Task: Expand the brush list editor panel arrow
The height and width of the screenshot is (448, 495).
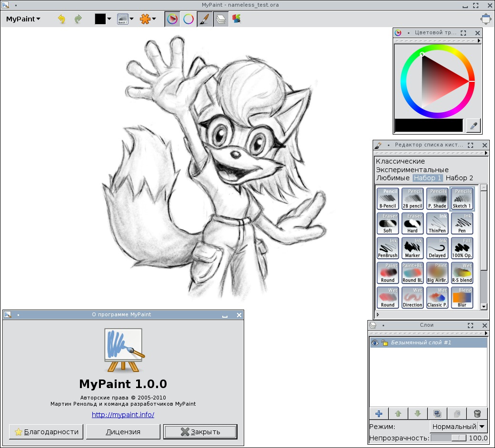Action: pos(486,153)
